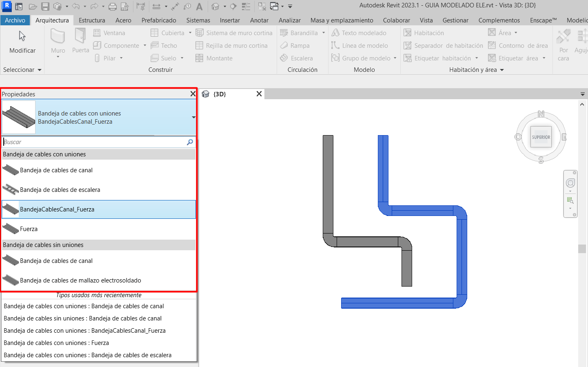Select recent type 'Bandeja de cables con uniones : Fuerza'
The image size is (588, 367).
(56, 343)
